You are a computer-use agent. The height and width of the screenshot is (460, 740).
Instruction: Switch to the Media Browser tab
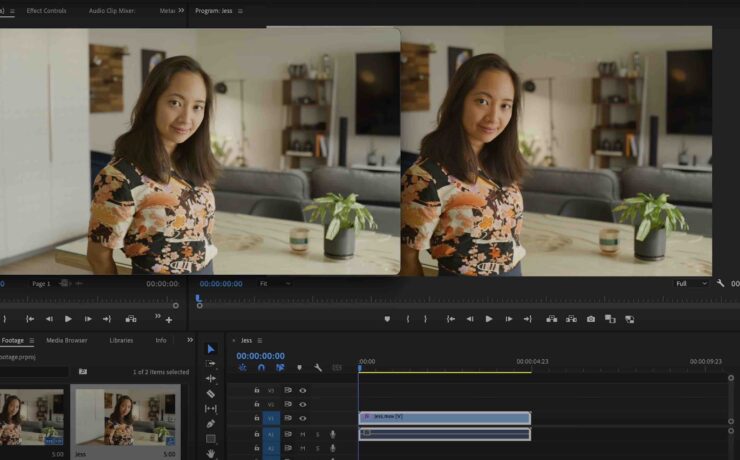click(67, 340)
